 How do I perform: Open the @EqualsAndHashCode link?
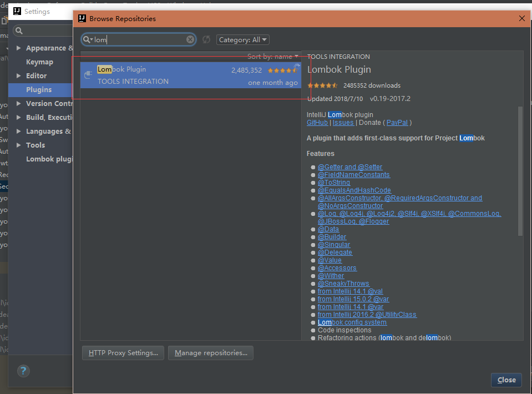354,190
